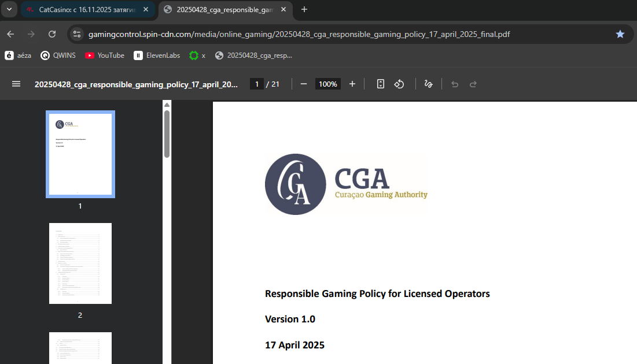Screen dimensions: 637x364
Task: Click the thumbnail sidebar scrollbar handle
Action: pos(167,133)
